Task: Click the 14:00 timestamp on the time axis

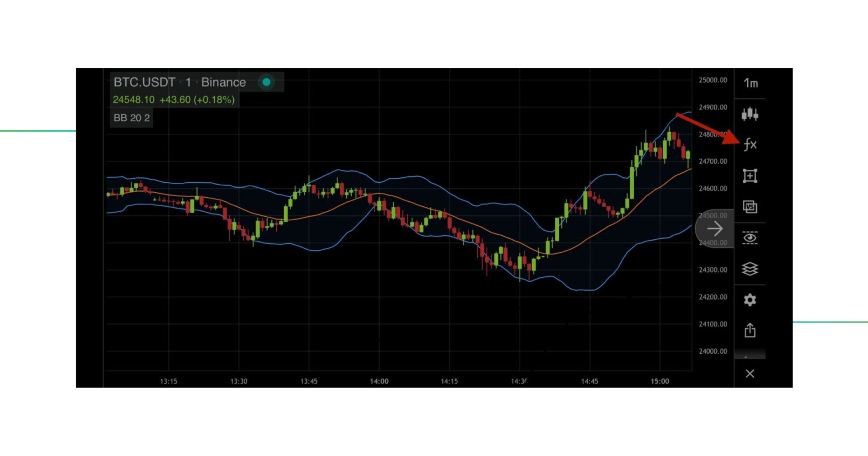Action: click(x=379, y=381)
